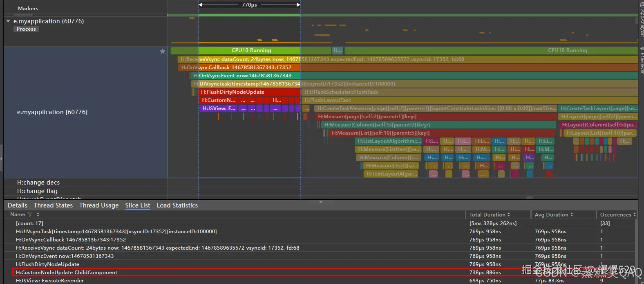644x284 pixels.
Task: Select the dimmed CPU10 Running slice
Action: (491, 50)
